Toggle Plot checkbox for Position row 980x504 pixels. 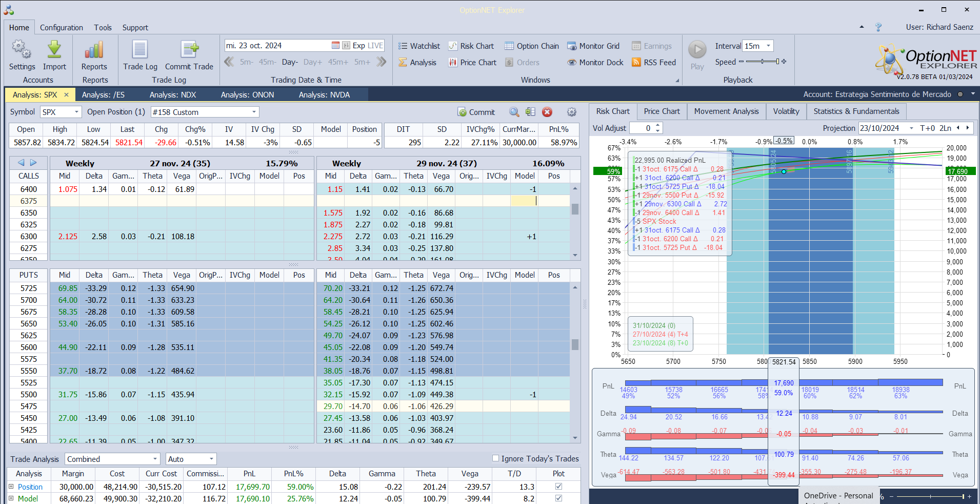point(558,487)
